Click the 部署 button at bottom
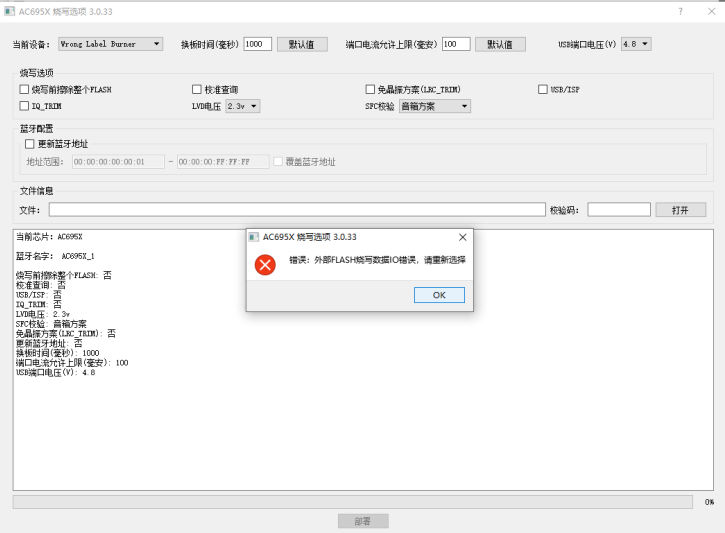The height and width of the screenshot is (533, 725). click(363, 521)
